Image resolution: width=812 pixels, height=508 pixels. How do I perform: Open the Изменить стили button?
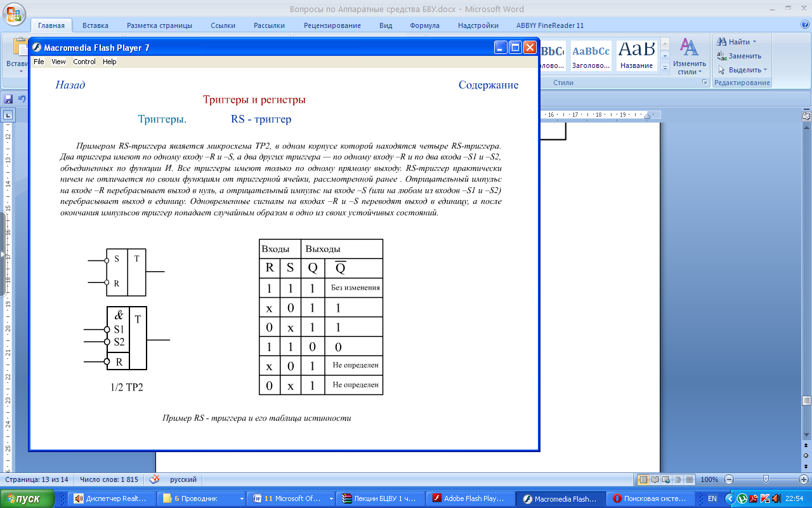[x=690, y=57]
